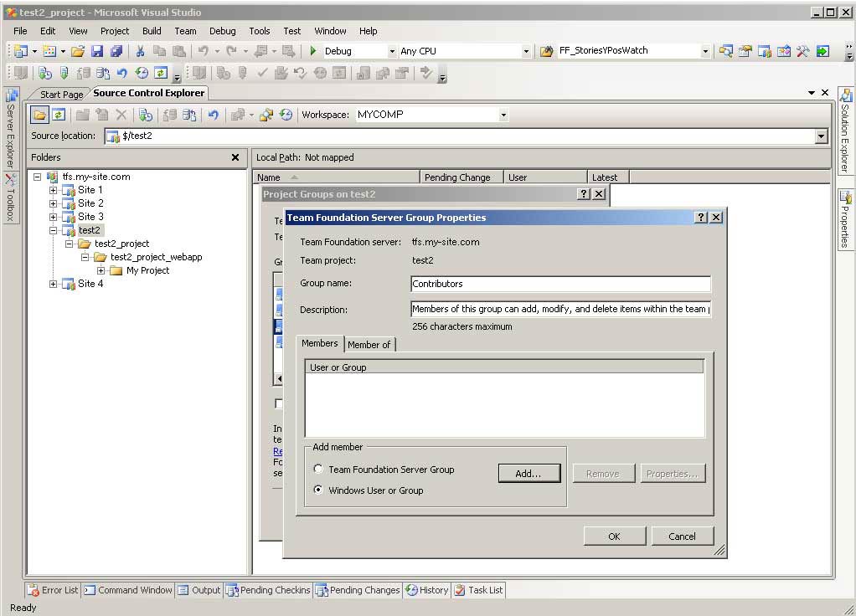Viewport: 856px width, 616px height.
Task: Close the Folders pane with its X
Action: tap(235, 157)
